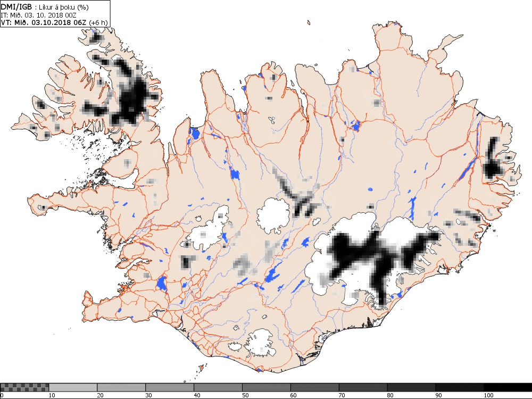Select the legend swatch between 30 and 40
Screen dimensions: 532x399
coord(170,387)
